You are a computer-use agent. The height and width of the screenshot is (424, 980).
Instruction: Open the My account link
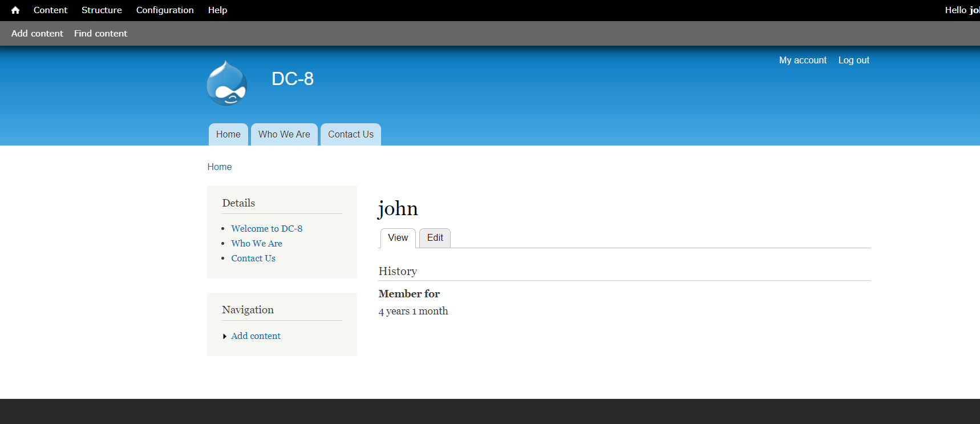click(803, 60)
